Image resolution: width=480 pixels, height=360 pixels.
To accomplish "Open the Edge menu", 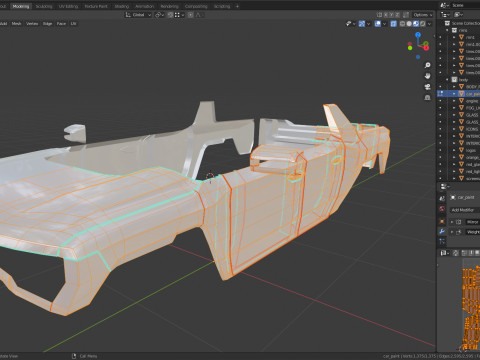I will (47, 24).
